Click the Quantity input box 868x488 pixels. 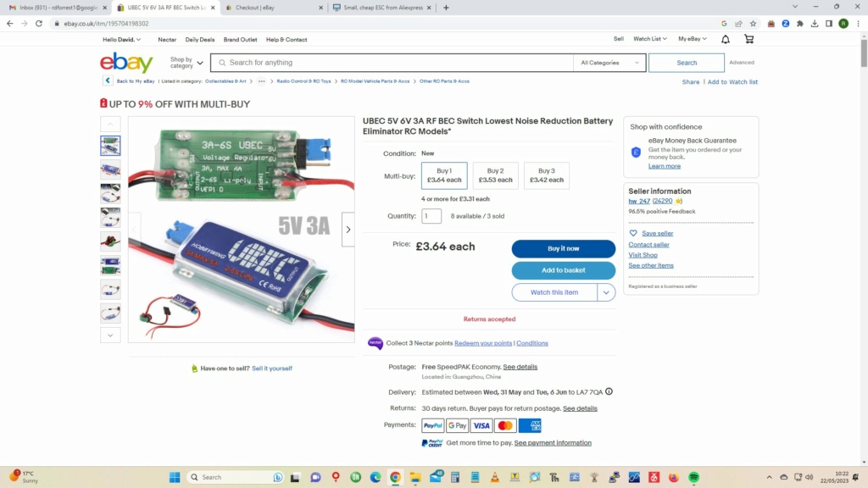[x=431, y=216]
